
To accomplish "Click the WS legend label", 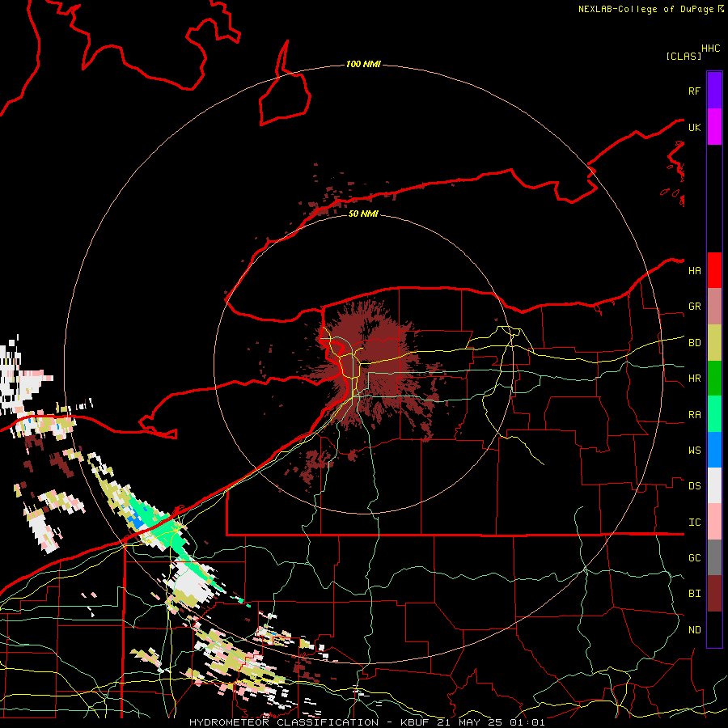I will pyautogui.click(x=694, y=450).
